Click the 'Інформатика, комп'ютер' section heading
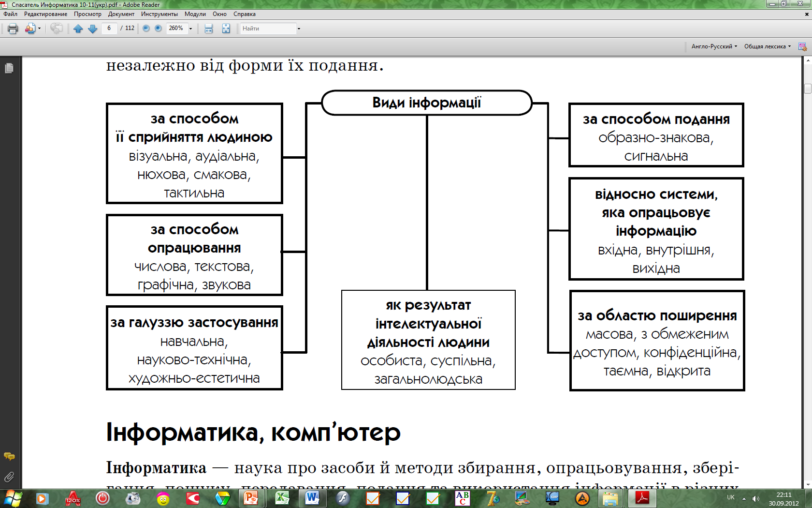The width and height of the screenshot is (812, 508). [253, 433]
